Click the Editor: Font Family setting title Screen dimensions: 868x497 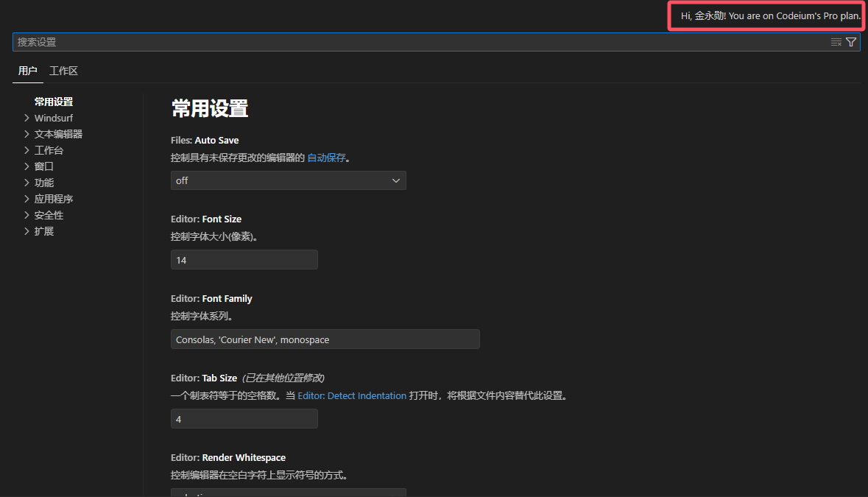point(211,299)
